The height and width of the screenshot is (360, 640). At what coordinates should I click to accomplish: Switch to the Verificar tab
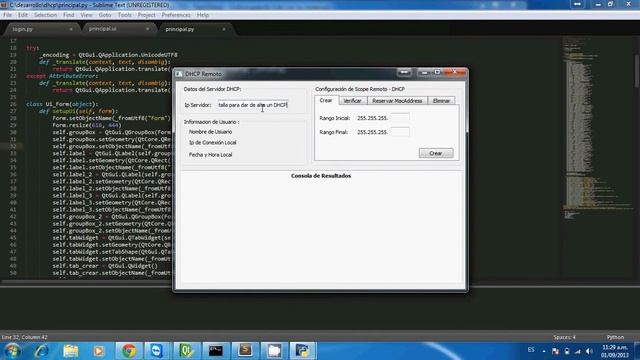pyautogui.click(x=352, y=101)
